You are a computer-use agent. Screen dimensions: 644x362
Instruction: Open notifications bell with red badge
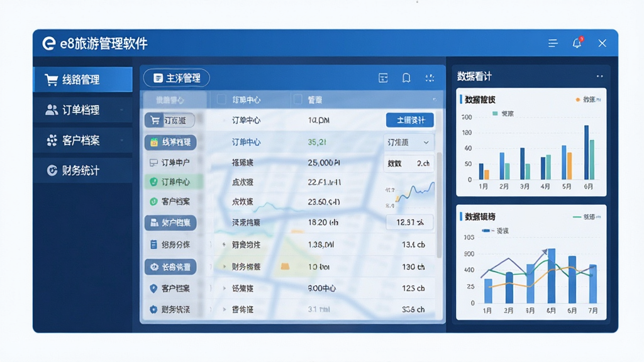[x=577, y=43]
